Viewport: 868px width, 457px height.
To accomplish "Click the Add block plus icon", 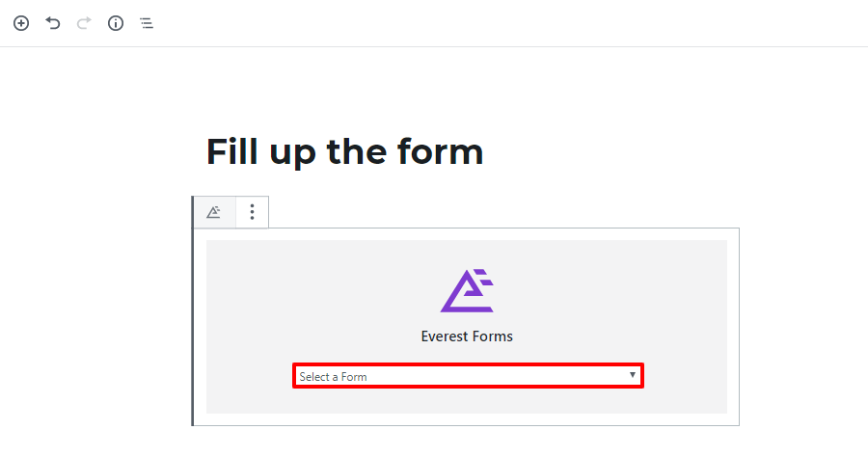I will (x=21, y=23).
